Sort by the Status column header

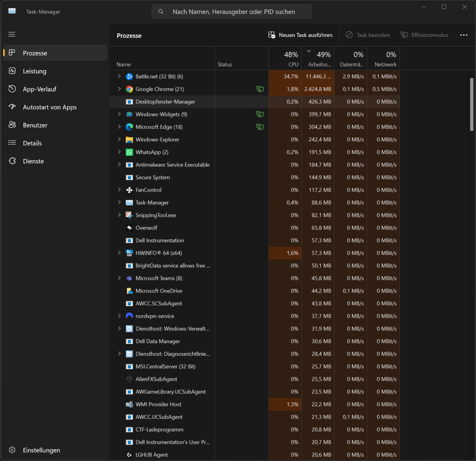pos(242,59)
